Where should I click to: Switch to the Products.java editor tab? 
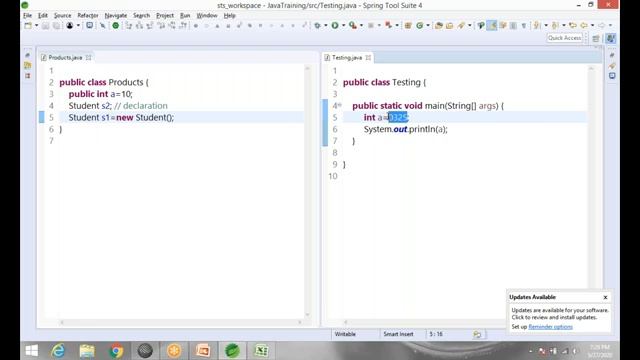coord(65,58)
